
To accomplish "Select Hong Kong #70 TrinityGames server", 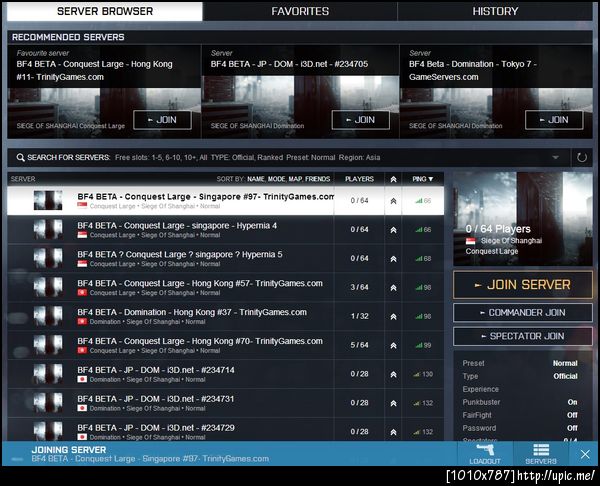I will (225, 345).
